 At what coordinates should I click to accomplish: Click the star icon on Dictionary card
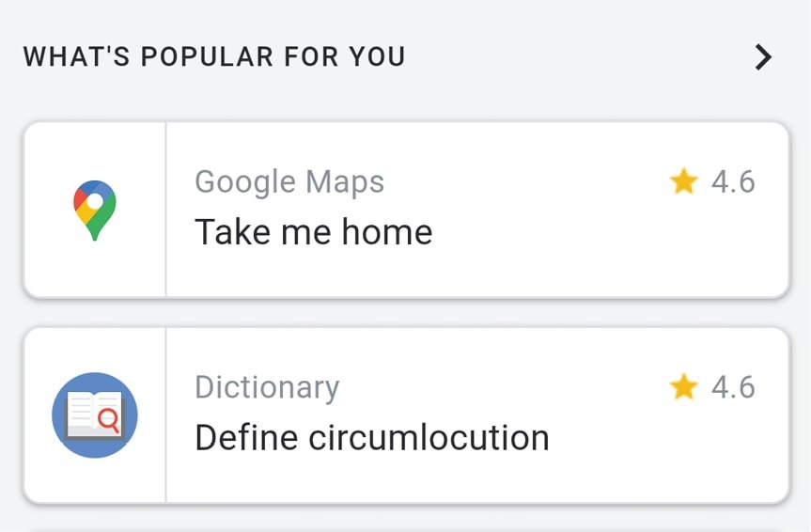683,386
